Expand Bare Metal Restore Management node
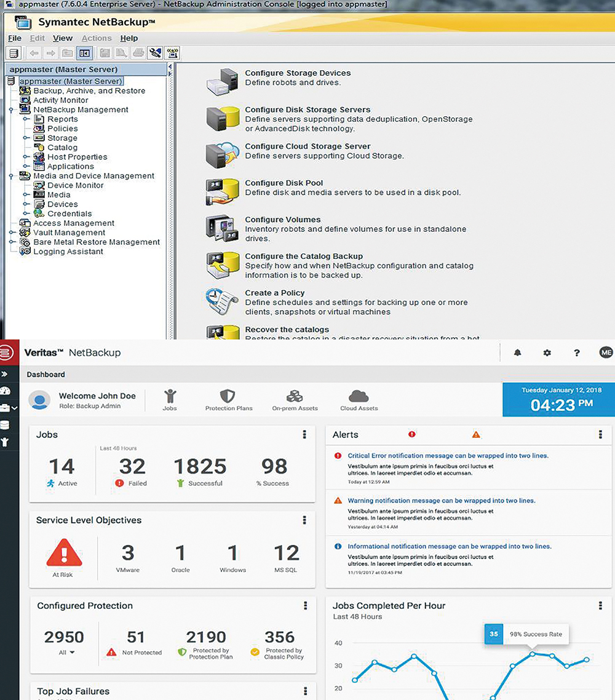615x700 pixels. click(11, 242)
